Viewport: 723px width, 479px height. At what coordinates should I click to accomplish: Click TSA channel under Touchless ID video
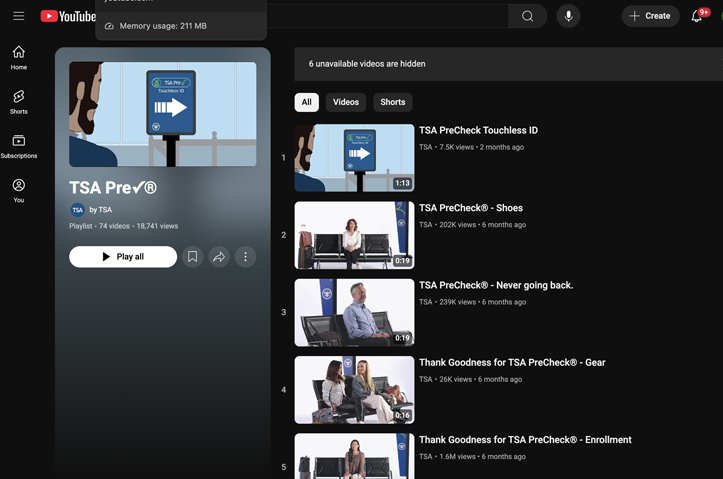(x=426, y=147)
